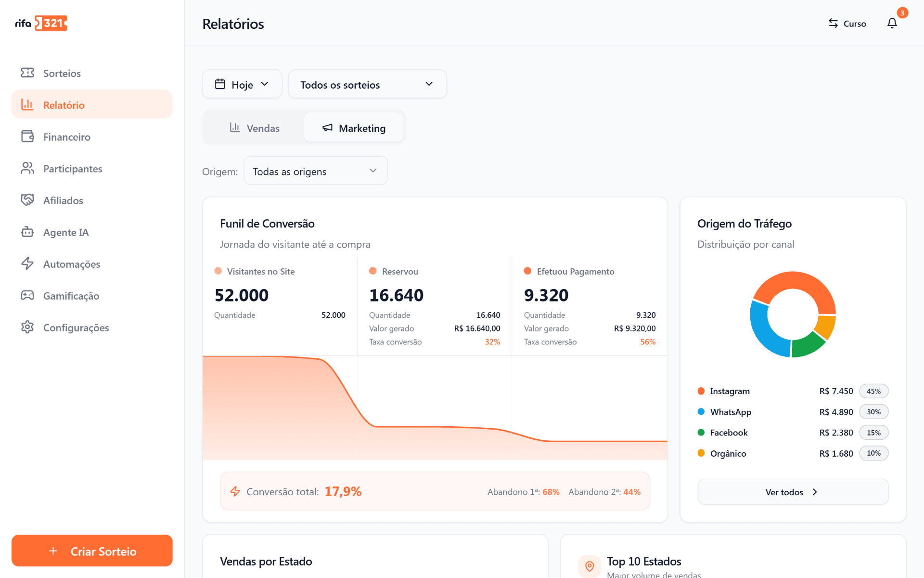The width and height of the screenshot is (924, 578).
Task: Open Financeiro wallet icon in sidebar
Action: click(x=27, y=136)
